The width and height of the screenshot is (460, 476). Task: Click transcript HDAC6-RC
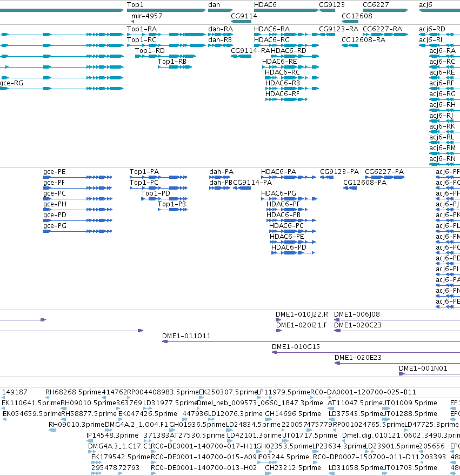click(x=292, y=78)
